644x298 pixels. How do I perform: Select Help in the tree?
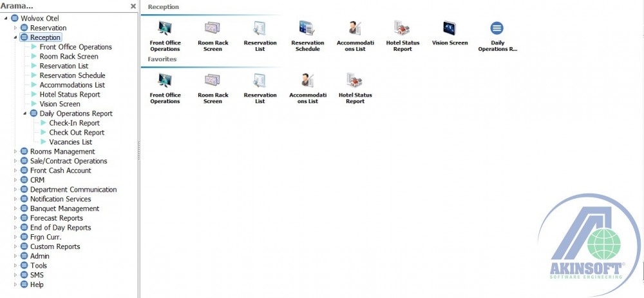[37, 284]
